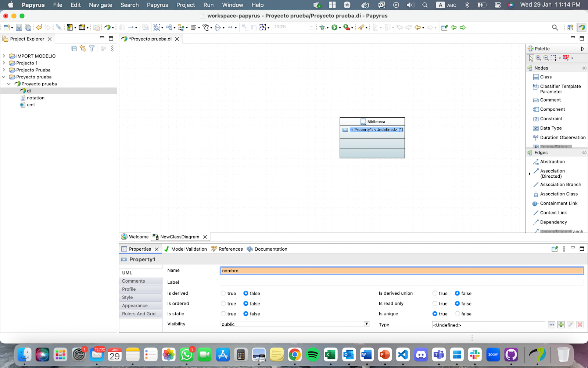Open the Navigate menu
Viewport: 588px width, 368px height.
100,5
